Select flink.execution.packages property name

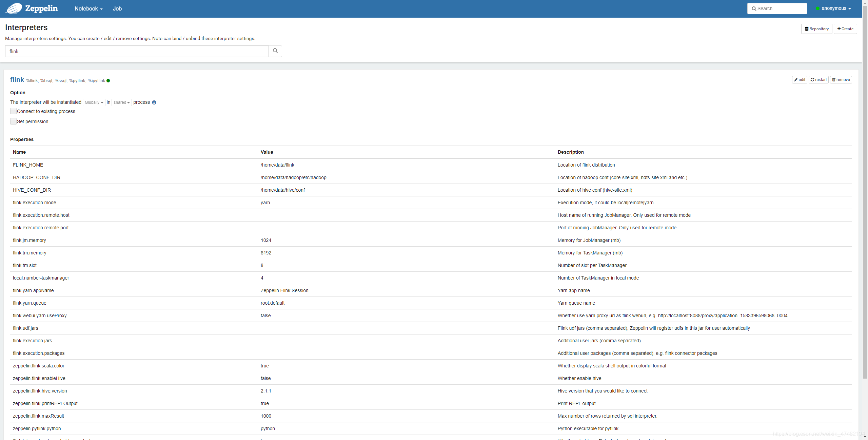(x=39, y=353)
